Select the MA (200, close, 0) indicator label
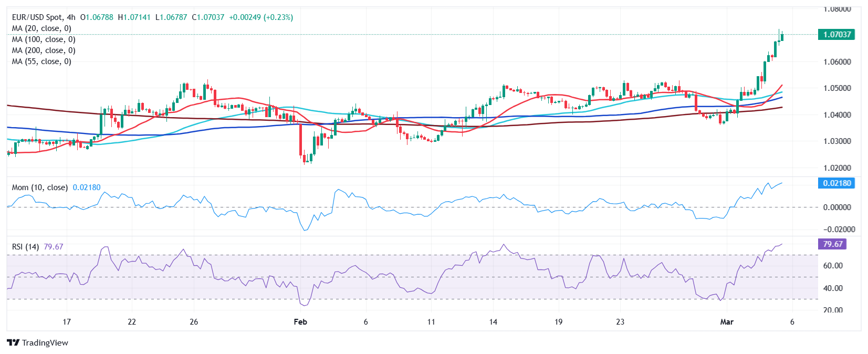 (44, 50)
